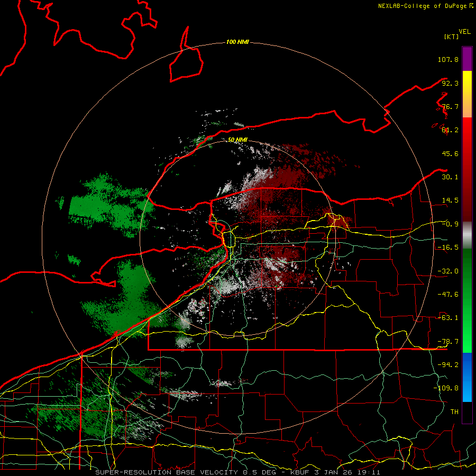Screen dimensions: 476x476
Task: Click the VEL legend title
Action: coord(464,32)
